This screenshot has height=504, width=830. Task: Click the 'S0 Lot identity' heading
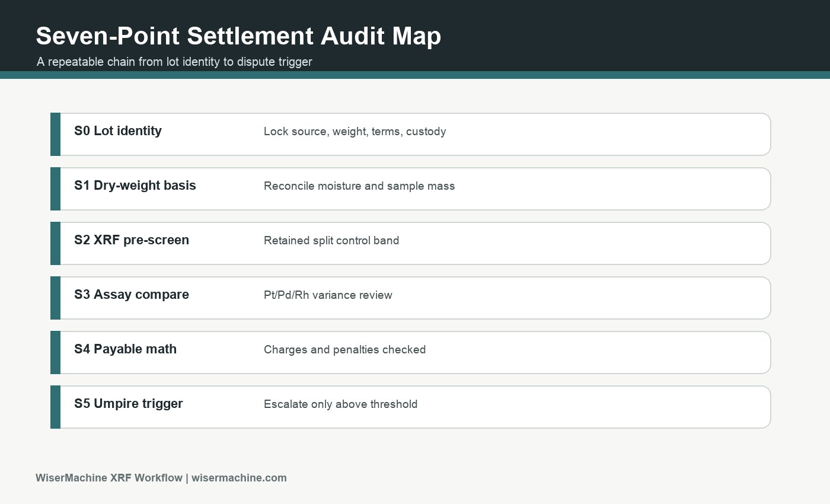[x=118, y=131]
